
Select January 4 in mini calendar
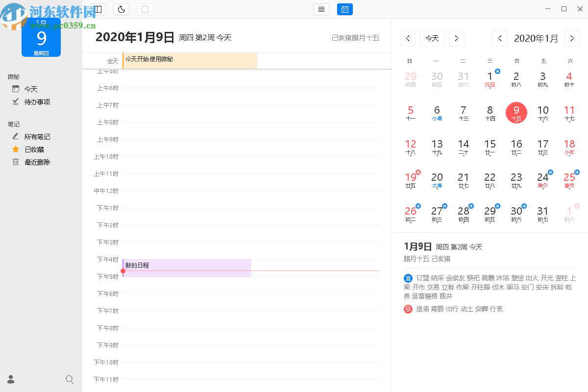pyautogui.click(x=569, y=79)
